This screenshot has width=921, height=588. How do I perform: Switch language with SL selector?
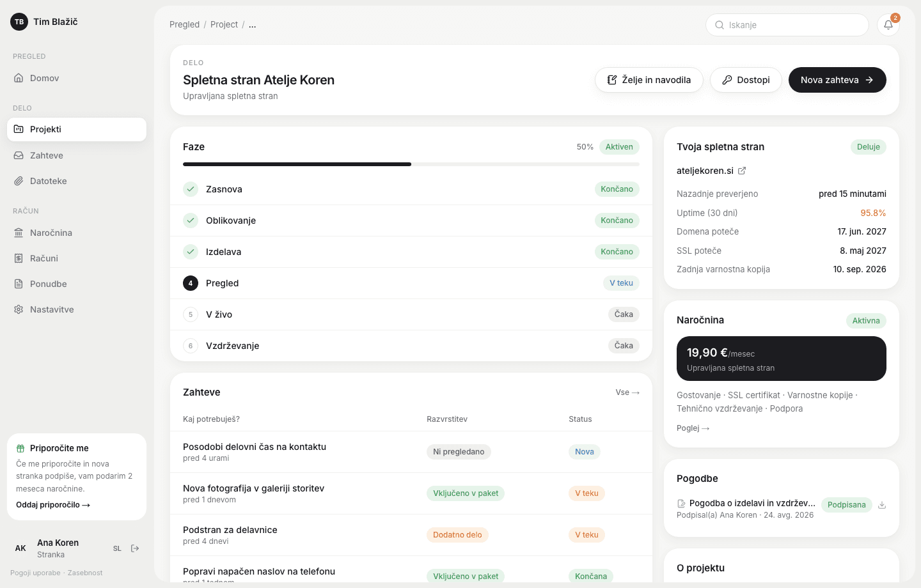coord(117,548)
